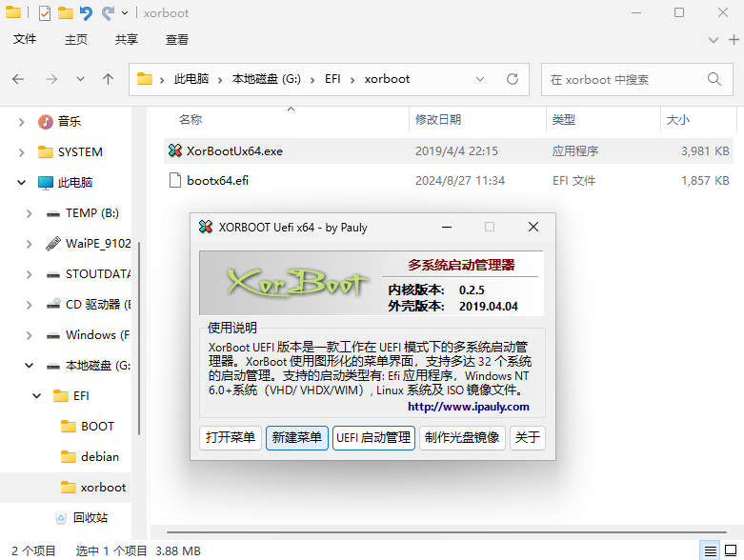Click the XorBoot dialog title bar icon

pyautogui.click(x=206, y=227)
